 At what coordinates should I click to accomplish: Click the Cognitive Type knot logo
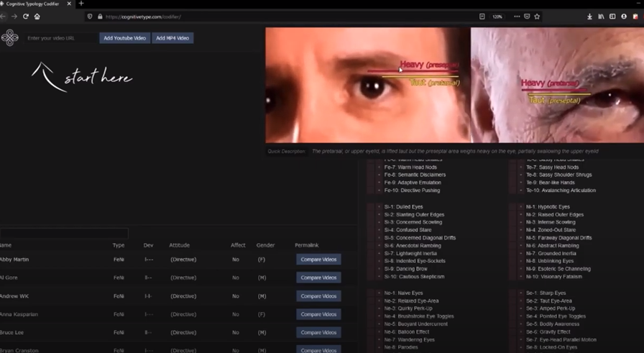coord(10,38)
